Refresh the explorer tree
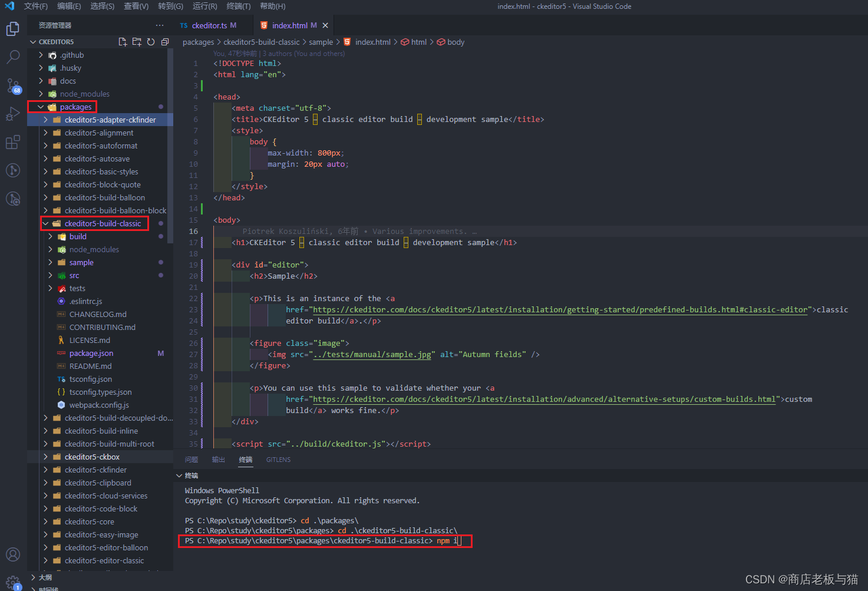868x591 pixels. (x=151, y=42)
